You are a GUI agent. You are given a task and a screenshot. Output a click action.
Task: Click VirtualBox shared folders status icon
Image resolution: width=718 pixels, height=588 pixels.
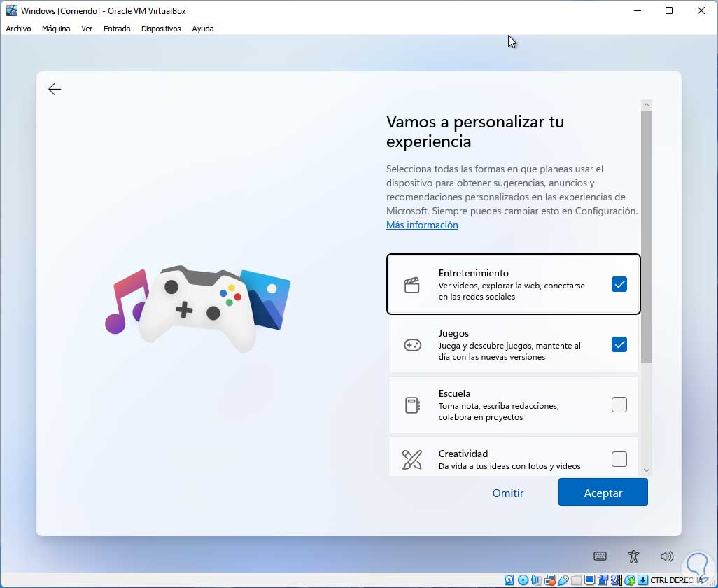tap(577, 580)
